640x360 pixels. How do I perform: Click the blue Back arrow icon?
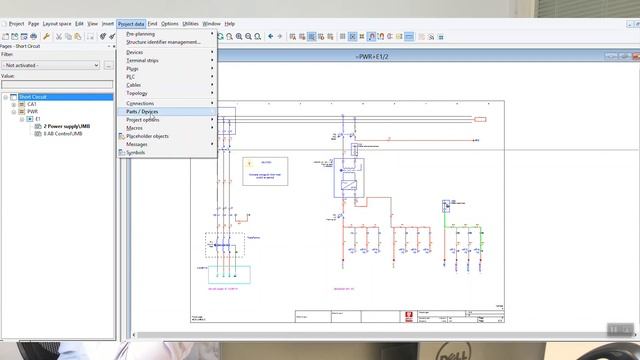pyautogui.click(x=271, y=37)
